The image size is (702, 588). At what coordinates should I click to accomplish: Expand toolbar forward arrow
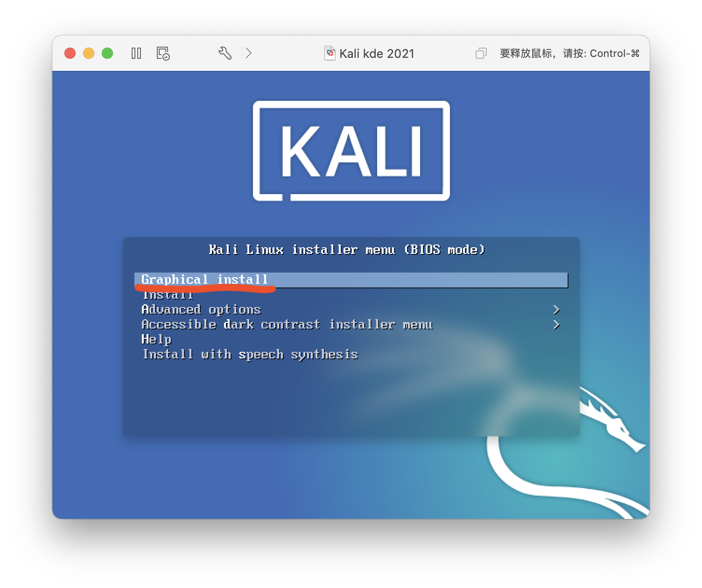point(248,53)
